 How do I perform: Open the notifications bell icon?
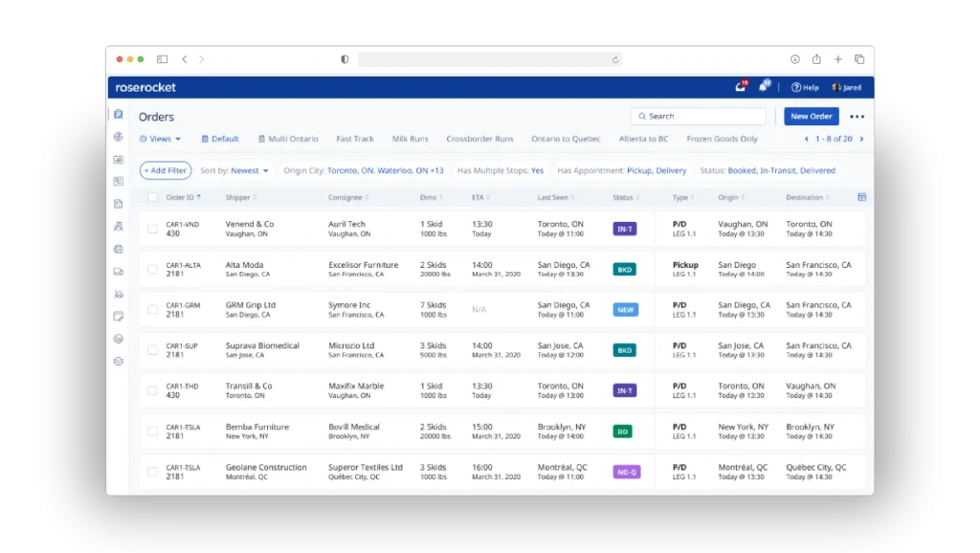[x=764, y=87]
